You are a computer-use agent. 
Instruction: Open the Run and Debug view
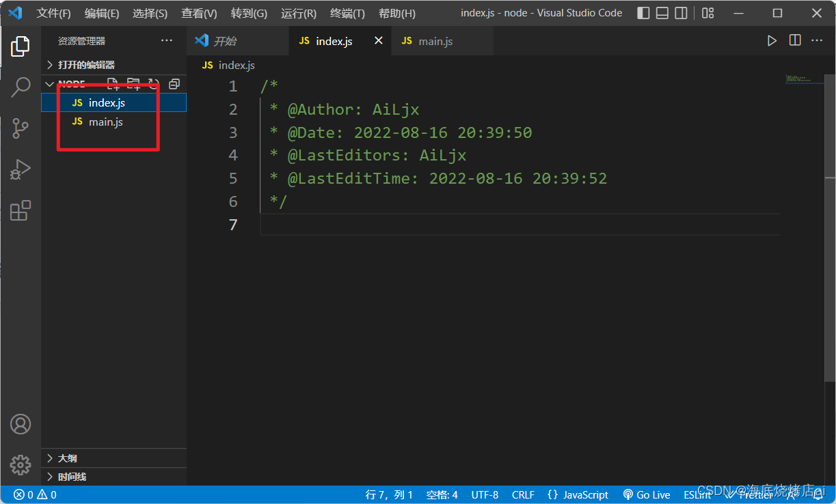pyautogui.click(x=21, y=169)
